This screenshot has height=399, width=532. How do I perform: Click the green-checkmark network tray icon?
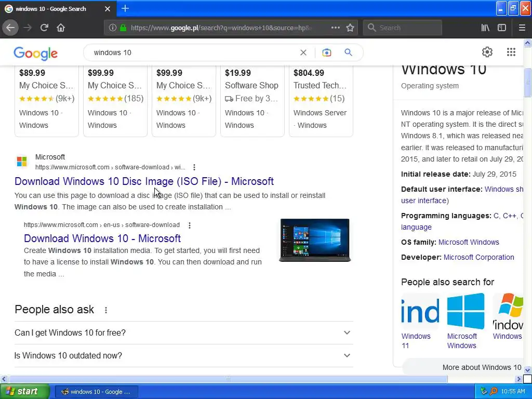[x=484, y=391]
